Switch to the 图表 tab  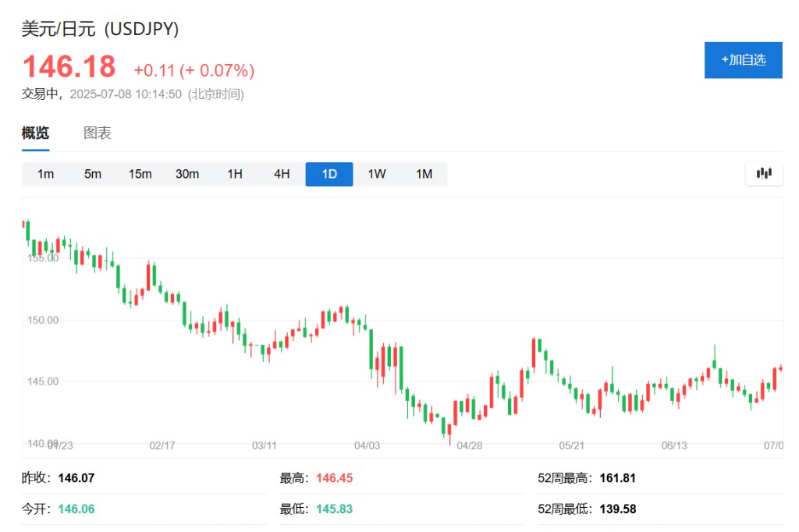click(x=98, y=133)
